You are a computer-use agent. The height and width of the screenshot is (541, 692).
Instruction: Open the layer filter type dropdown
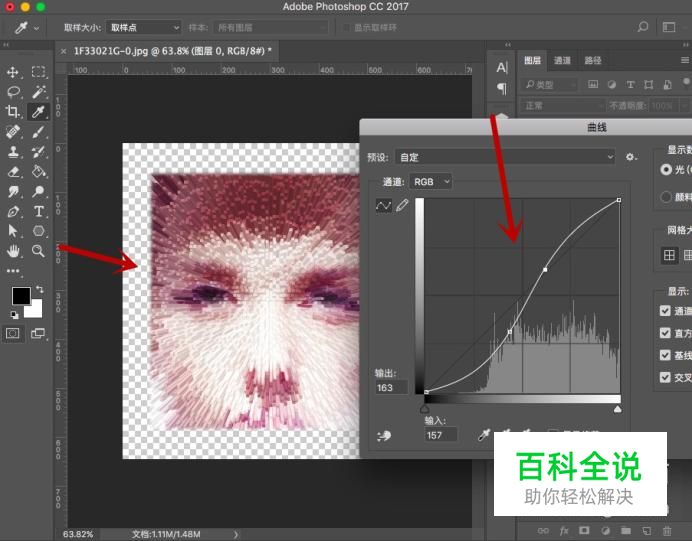coord(549,84)
